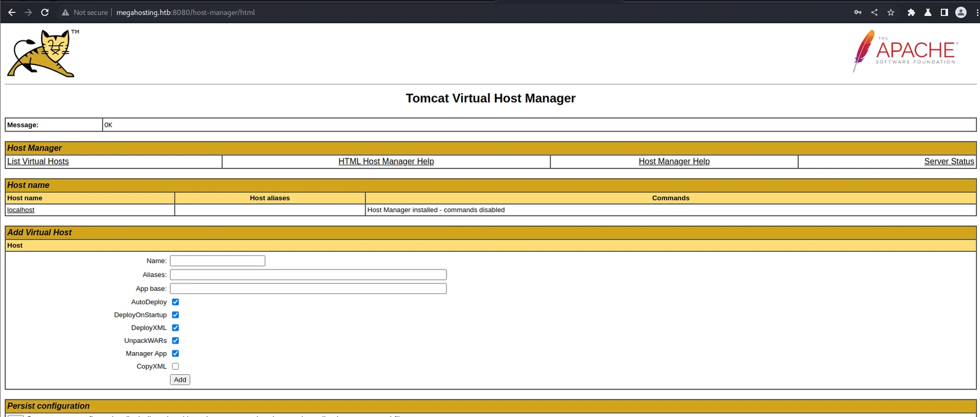Click the Chrome labs flask icon

click(x=928, y=12)
